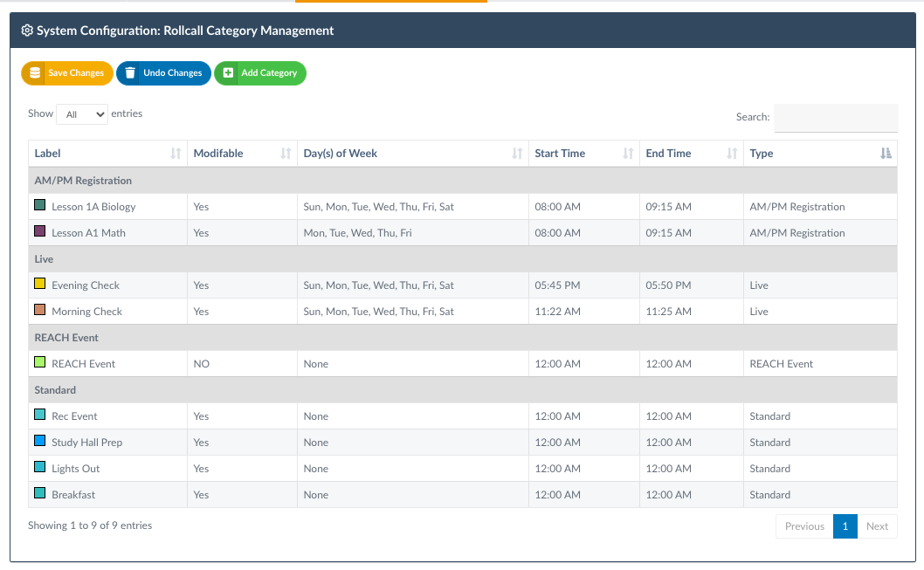The image size is (924, 570).
Task: Select the Evening Check label
Action: tap(86, 285)
